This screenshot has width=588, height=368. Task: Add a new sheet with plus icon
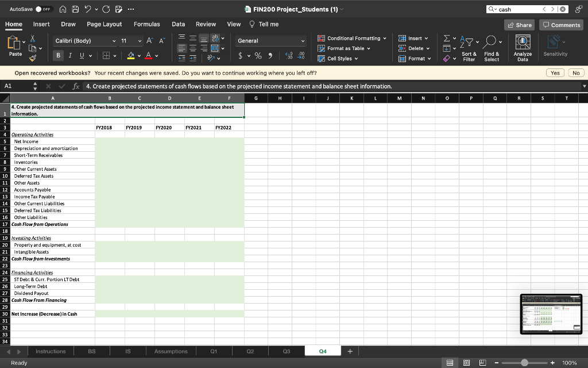tap(350, 351)
